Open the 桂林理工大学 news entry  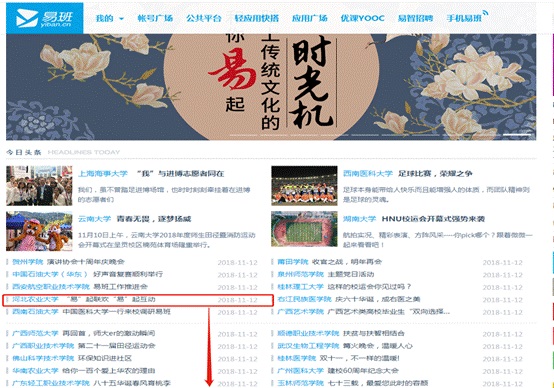pyautogui.click(x=344, y=287)
